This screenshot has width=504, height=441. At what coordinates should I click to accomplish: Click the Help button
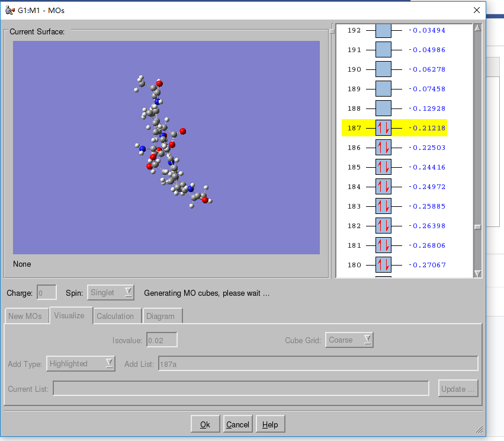pos(270,424)
